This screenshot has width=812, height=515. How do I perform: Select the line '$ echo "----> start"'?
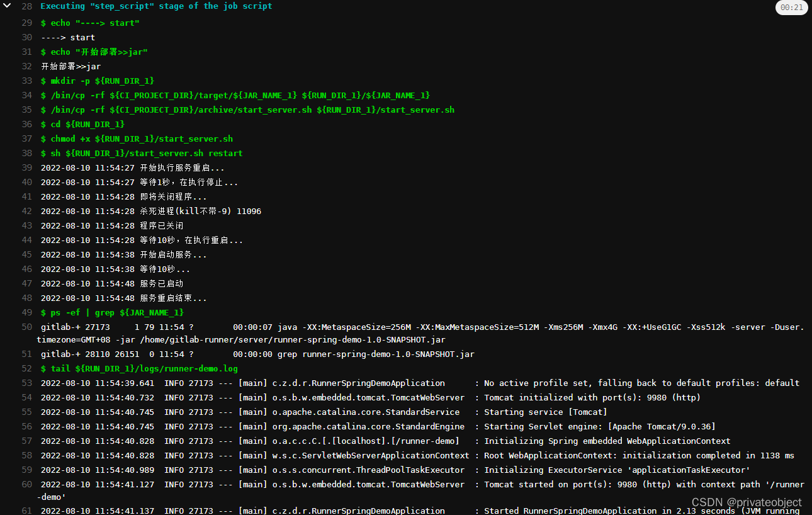[x=90, y=23]
